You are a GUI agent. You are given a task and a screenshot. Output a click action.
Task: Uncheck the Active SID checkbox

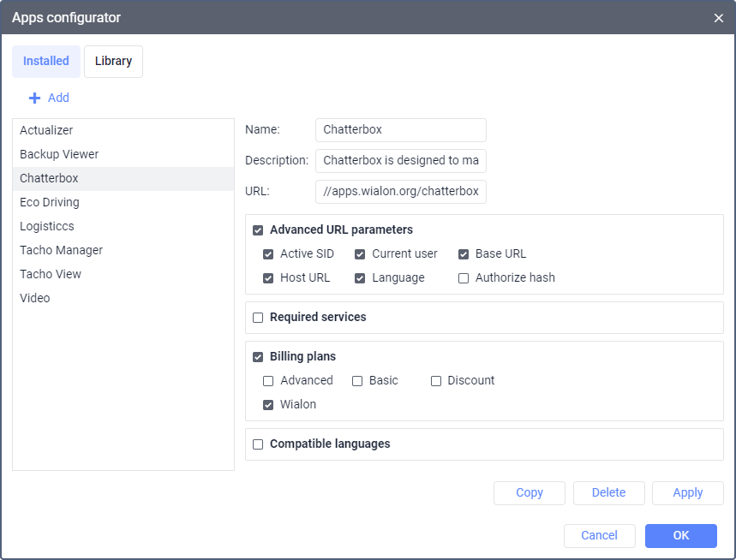click(x=268, y=254)
